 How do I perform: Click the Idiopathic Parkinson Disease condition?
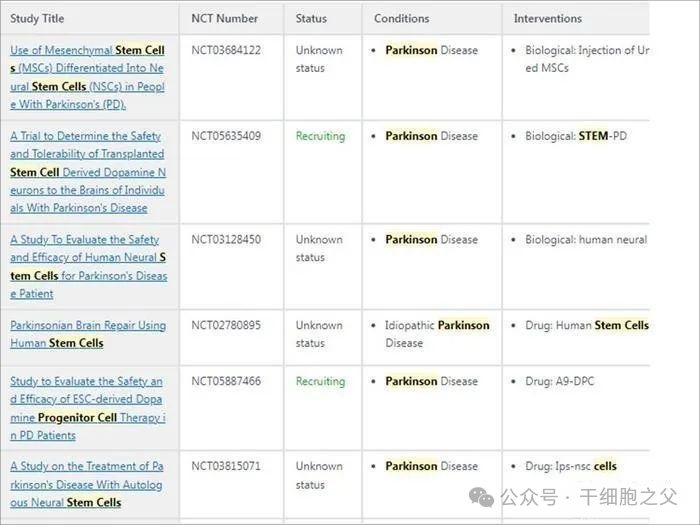click(437, 334)
